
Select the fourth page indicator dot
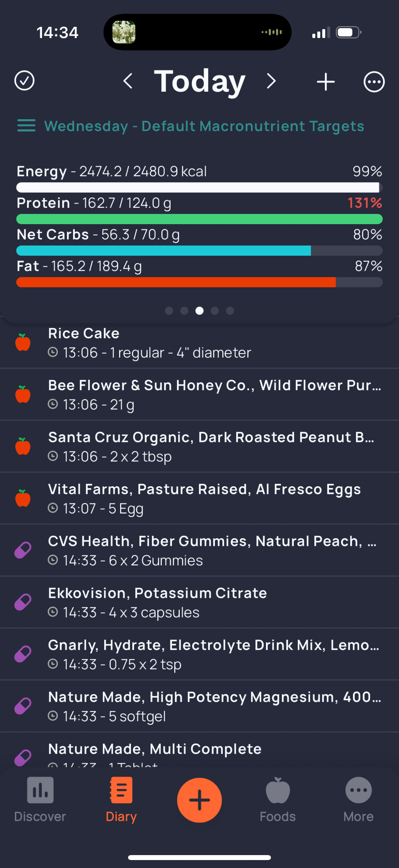(214, 311)
